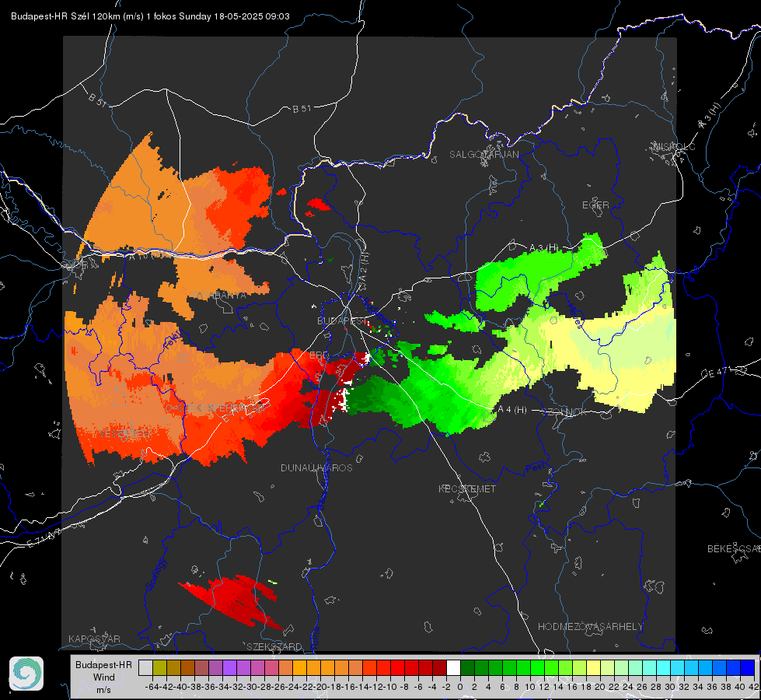Click the SZEKSZÁRD city label

pos(274,646)
